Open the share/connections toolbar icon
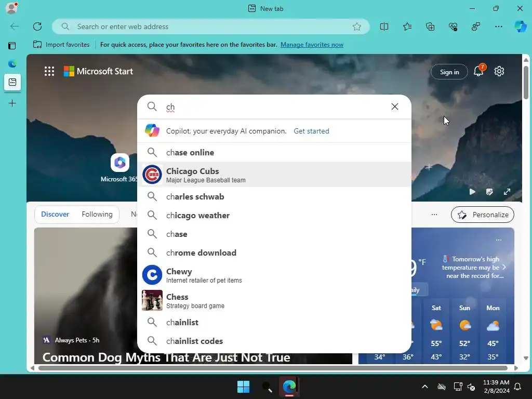This screenshot has width=532, height=399. coord(476,26)
